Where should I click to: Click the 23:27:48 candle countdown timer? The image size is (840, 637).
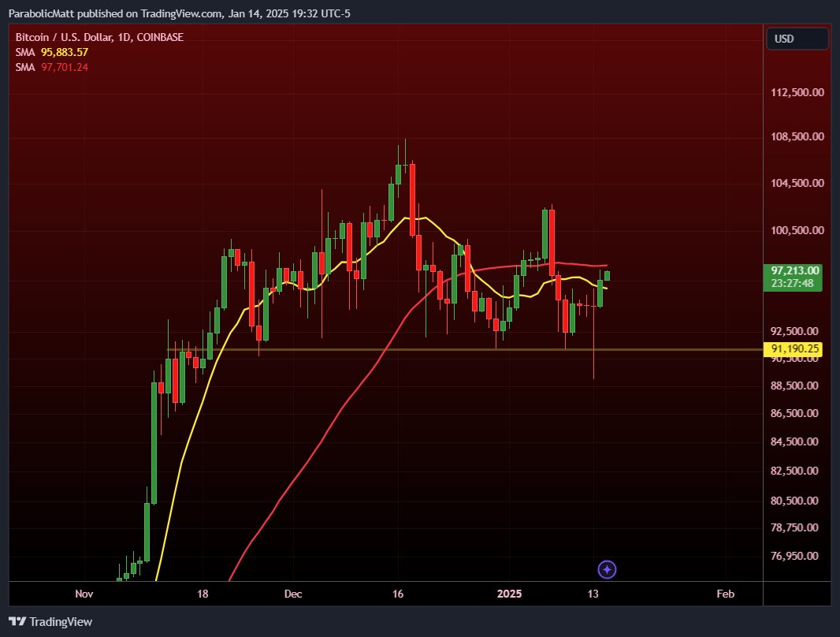(x=792, y=283)
